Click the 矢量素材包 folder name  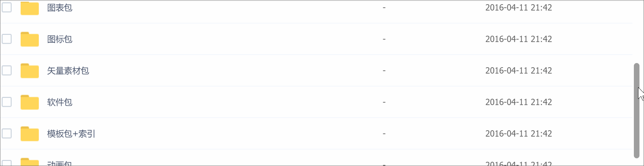(x=68, y=71)
